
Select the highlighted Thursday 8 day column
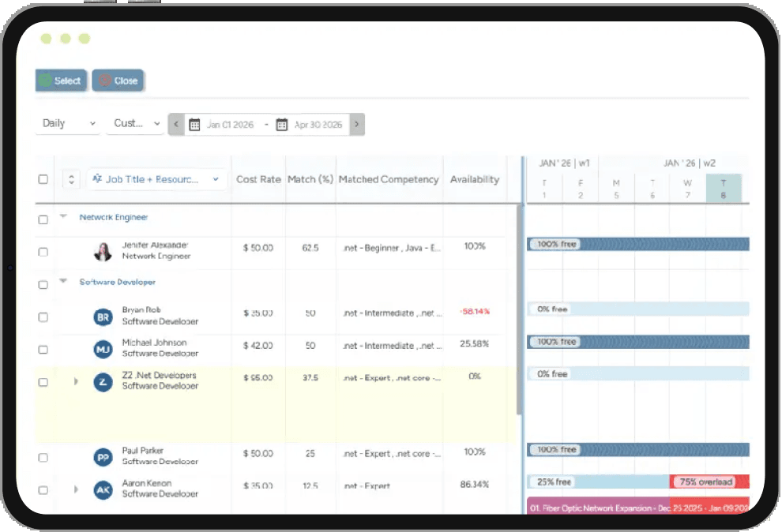tap(724, 189)
